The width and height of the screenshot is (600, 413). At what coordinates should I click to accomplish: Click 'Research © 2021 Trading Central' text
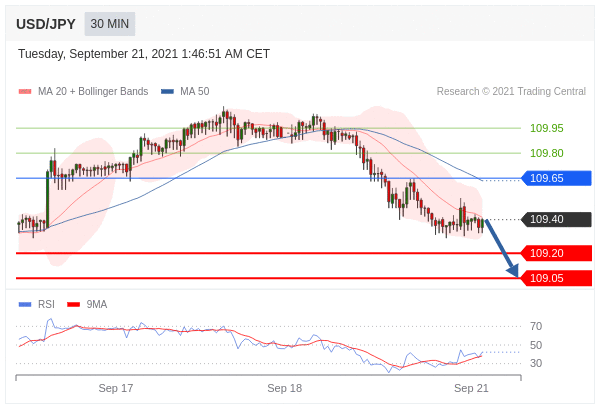click(x=511, y=91)
